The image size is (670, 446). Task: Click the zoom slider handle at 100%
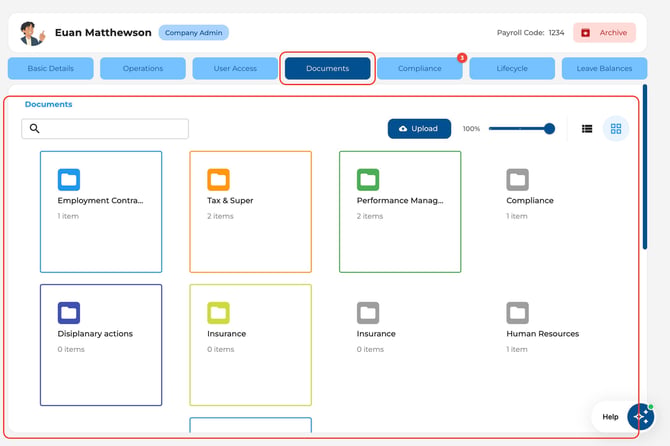coord(550,129)
